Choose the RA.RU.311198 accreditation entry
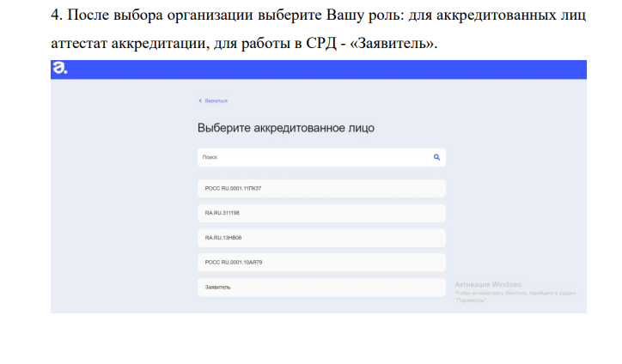The width and height of the screenshot is (622, 364). 321,213
